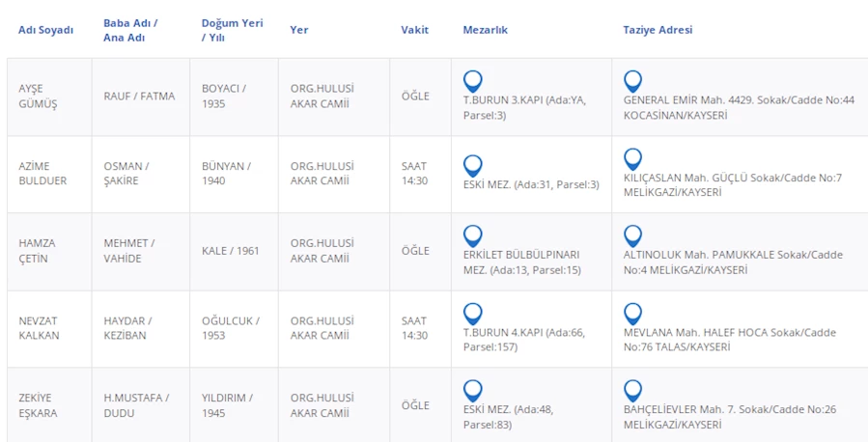Image resolution: width=868 pixels, height=442 pixels.
Task: Open map pin for Mevlana Mah. address
Action: pos(632,314)
